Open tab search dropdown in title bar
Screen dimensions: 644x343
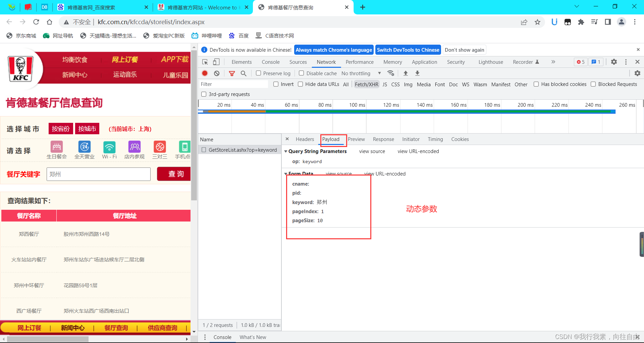pyautogui.click(x=577, y=6)
